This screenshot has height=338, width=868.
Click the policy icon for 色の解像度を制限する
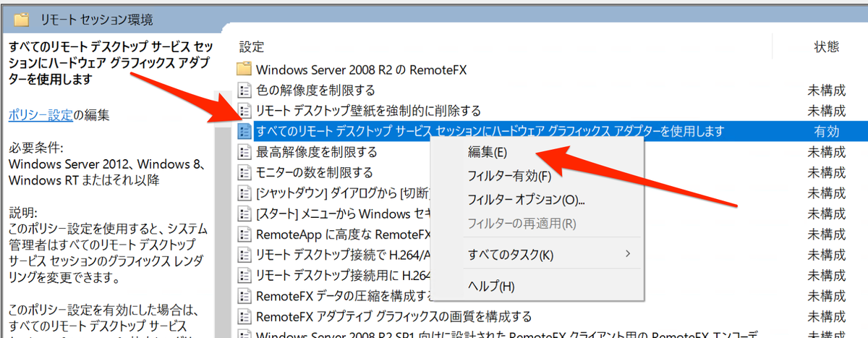click(x=244, y=90)
